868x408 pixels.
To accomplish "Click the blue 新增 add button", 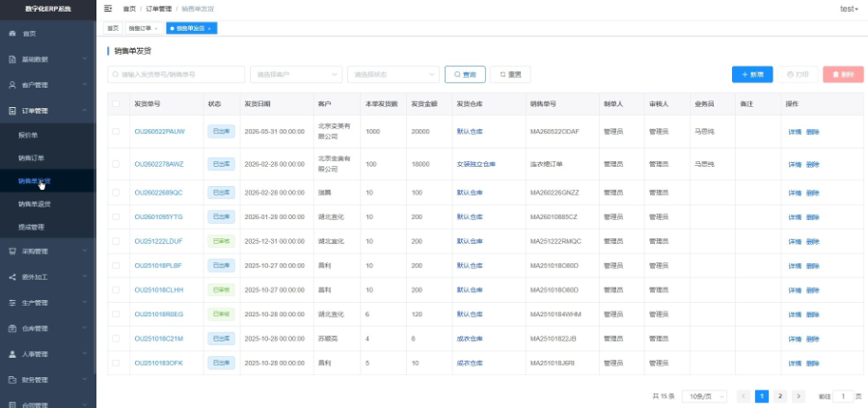I will pos(752,74).
